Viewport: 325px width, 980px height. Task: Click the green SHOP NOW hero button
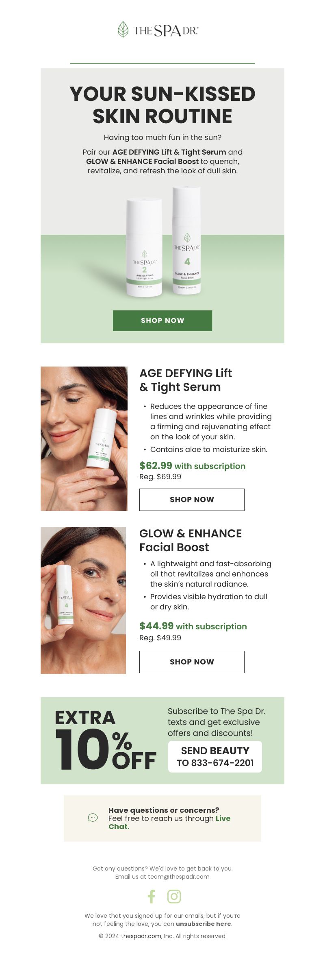point(162,321)
